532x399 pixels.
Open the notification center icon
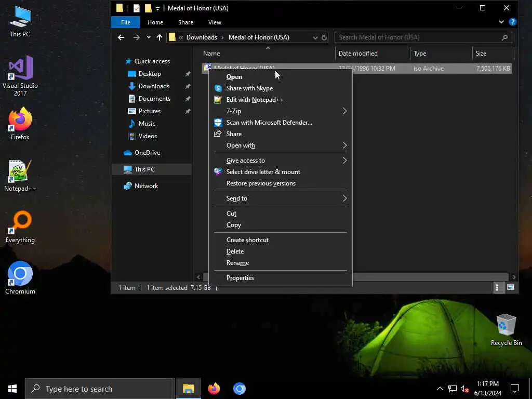[515, 389]
